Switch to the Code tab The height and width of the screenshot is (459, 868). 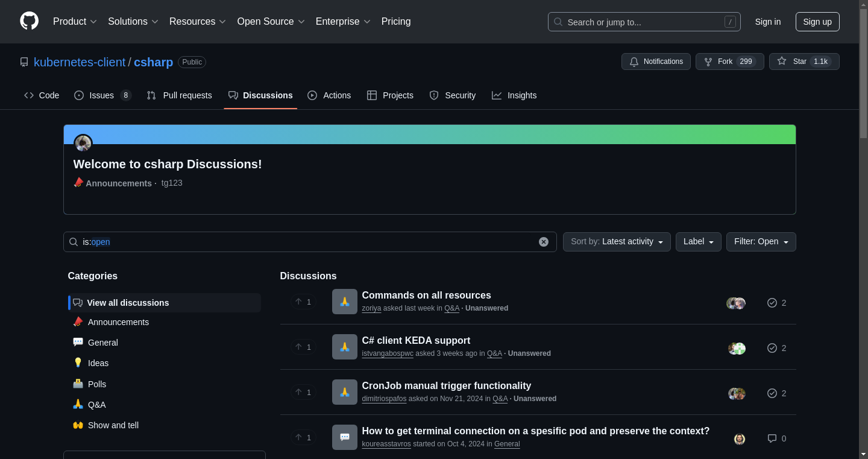coord(42,95)
